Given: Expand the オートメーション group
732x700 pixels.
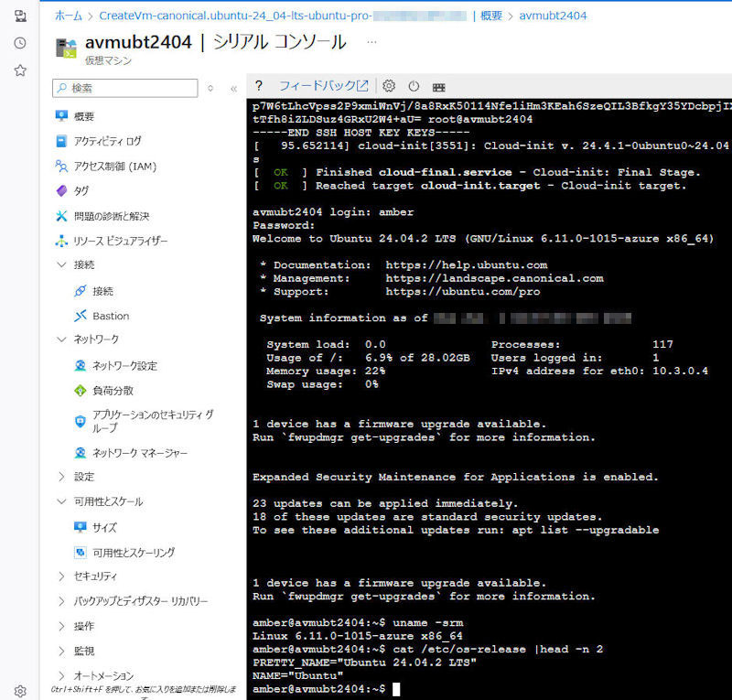Looking at the screenshot, I should 61,675.
